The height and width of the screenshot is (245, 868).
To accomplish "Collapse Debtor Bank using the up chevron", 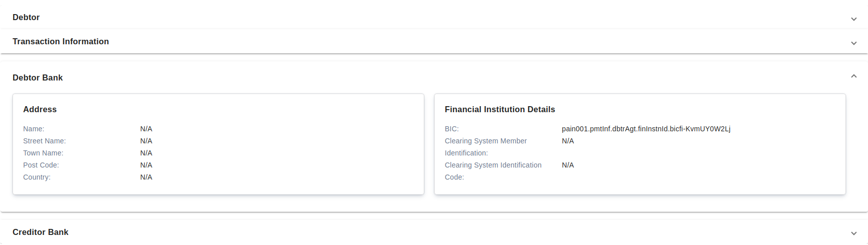I will (x=853, y=76).
